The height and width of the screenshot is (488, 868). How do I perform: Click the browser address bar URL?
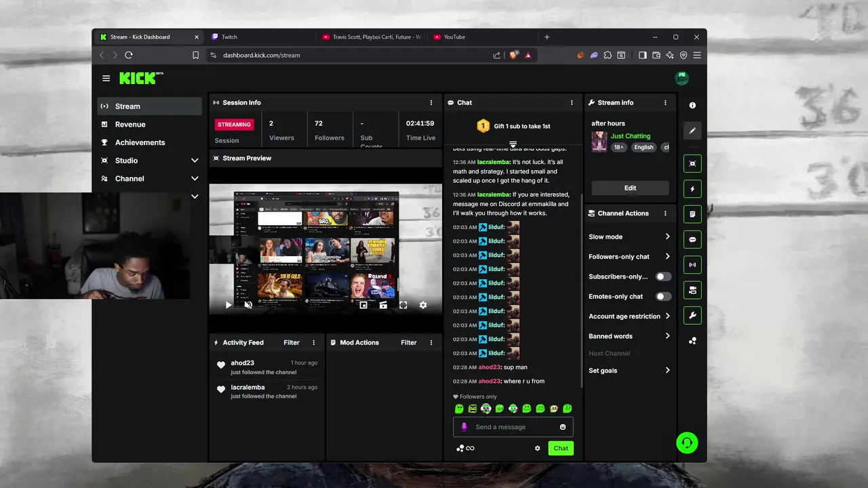click(261, 55)
